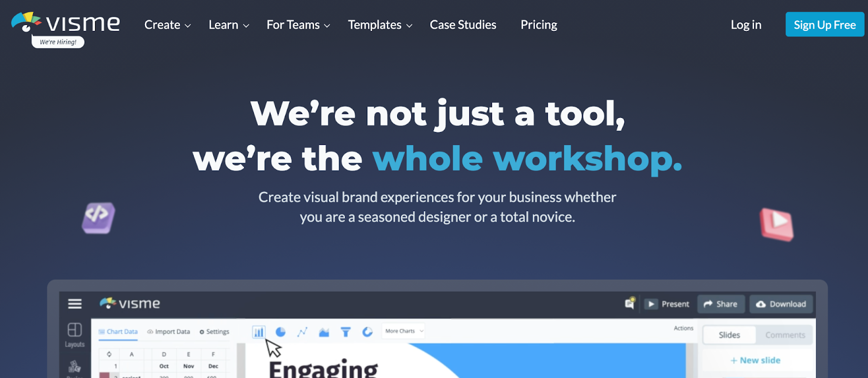Click the Log in link
This screenshot has width=868, height=378.
[746, 25]
